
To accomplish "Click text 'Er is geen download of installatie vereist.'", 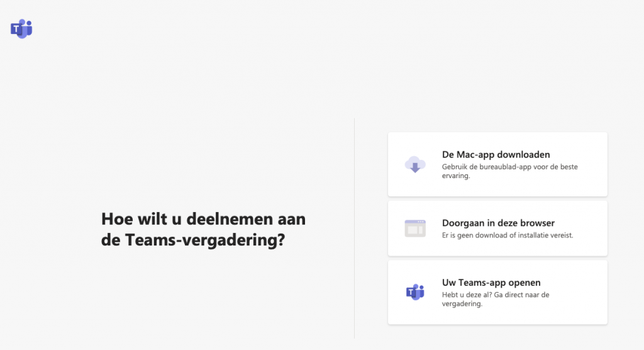I will (x=508, y=235).
